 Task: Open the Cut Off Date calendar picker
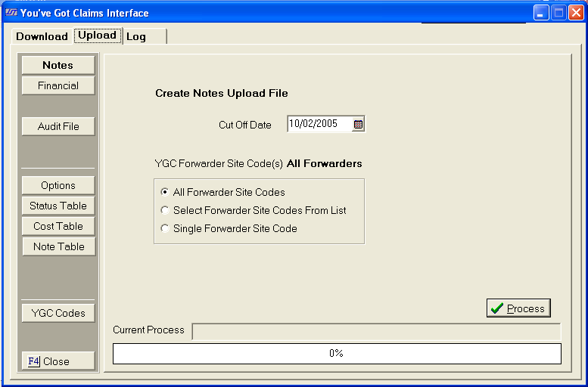click(359, 125)
